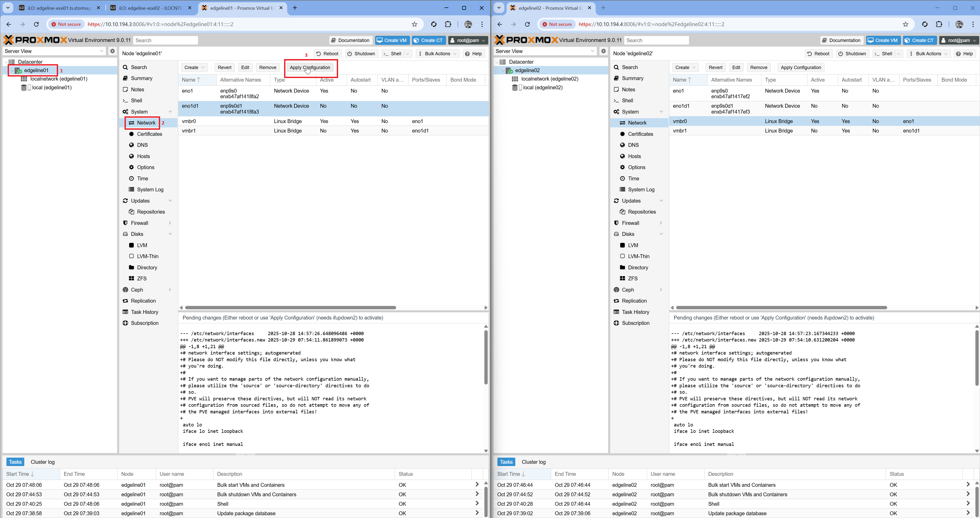
Task: Click horizontal scrollbar under edgeline01 network table
Action: pos(291,307)
